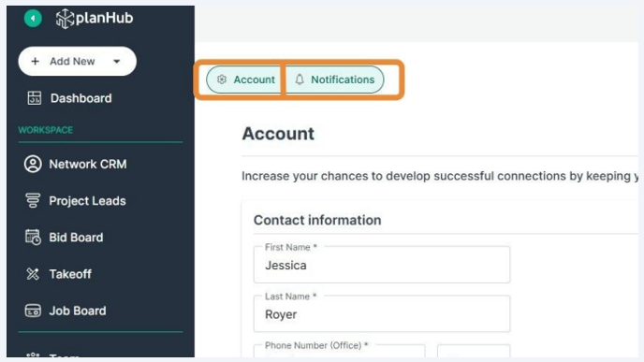Collapse sidebar with green arrow button
Viewport: 644px width, 362px height.
pyautogui.click(x=33, y=18)
